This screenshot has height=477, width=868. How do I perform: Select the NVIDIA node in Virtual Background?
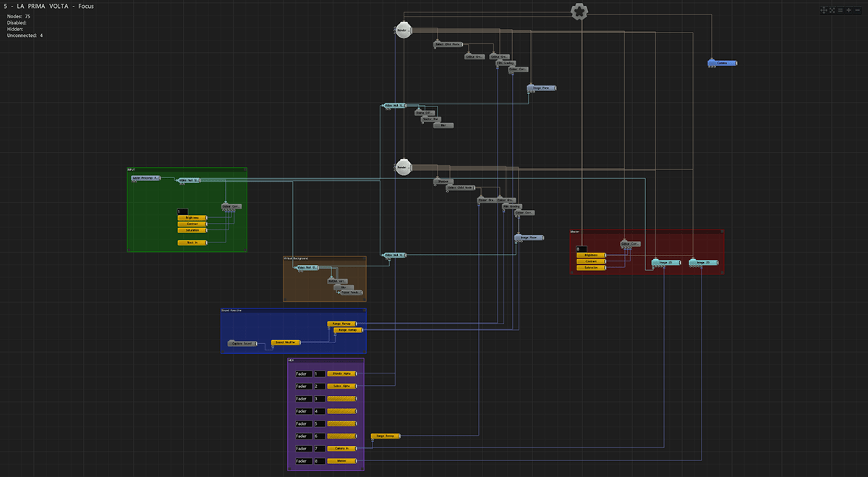click(x=338, y=280)
